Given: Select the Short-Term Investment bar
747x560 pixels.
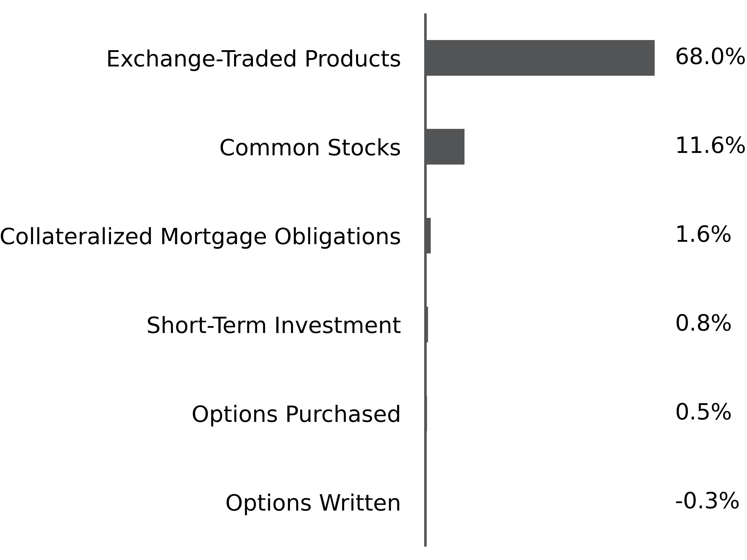Looking at the screenshot, I should [427, 324].
